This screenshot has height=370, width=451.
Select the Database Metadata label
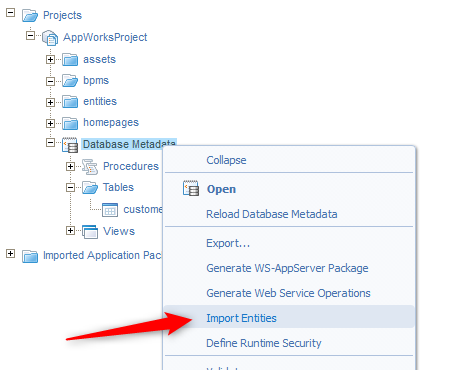click(129, 144)
